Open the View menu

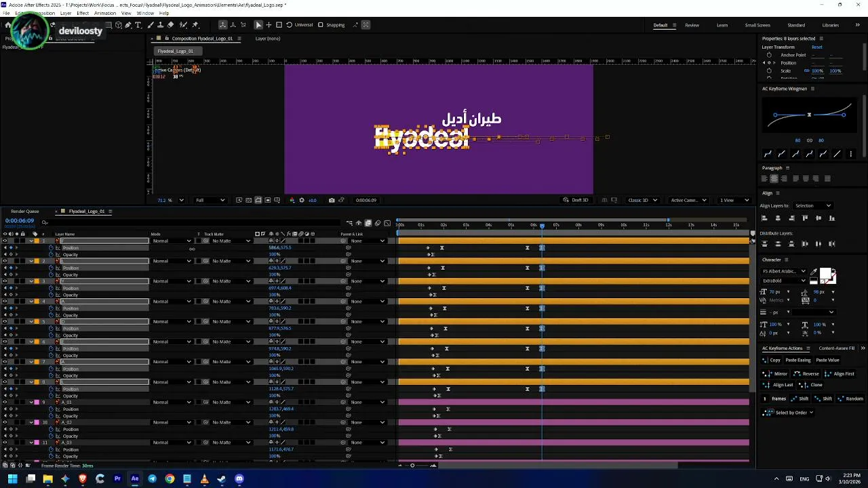click(126, 13)
